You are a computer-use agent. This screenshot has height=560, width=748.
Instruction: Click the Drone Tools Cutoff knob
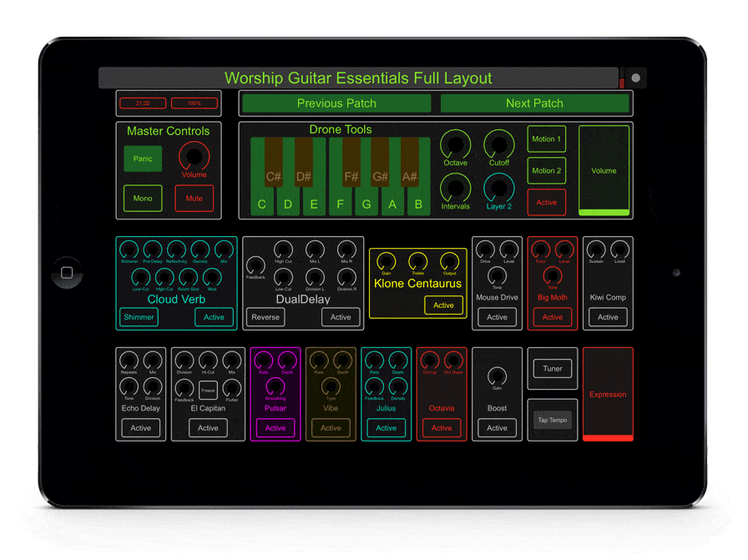pyautogui.click(x=499, y=144)
